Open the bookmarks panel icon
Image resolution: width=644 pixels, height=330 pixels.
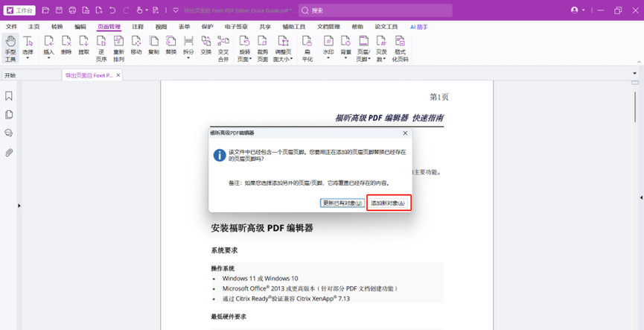(x=9, y=96)
